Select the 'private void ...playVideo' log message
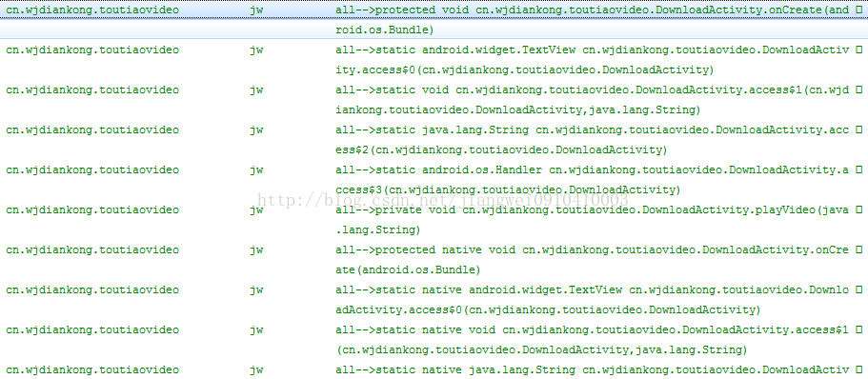868x379 pixels. pos(593,220)
